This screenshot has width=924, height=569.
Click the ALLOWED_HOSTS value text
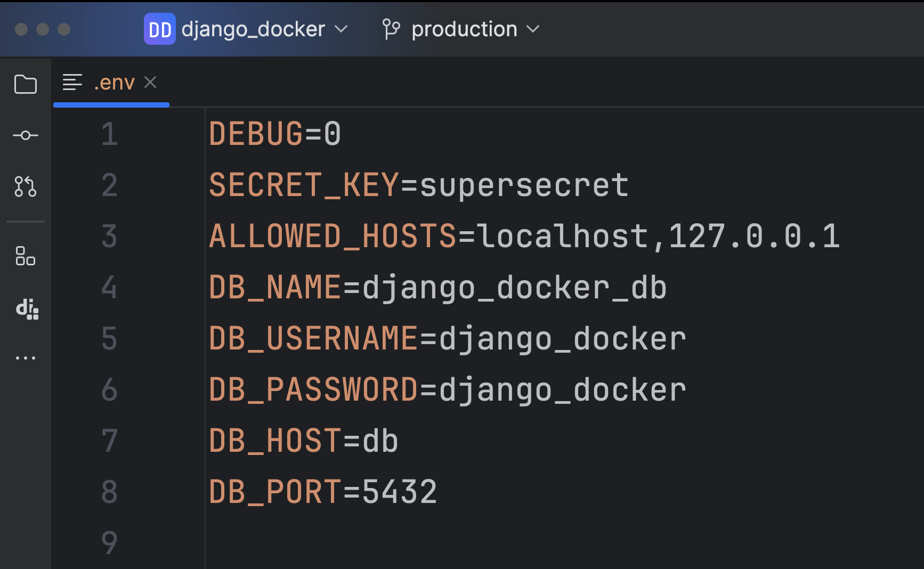pyautogui.click(x=658, y=236)
